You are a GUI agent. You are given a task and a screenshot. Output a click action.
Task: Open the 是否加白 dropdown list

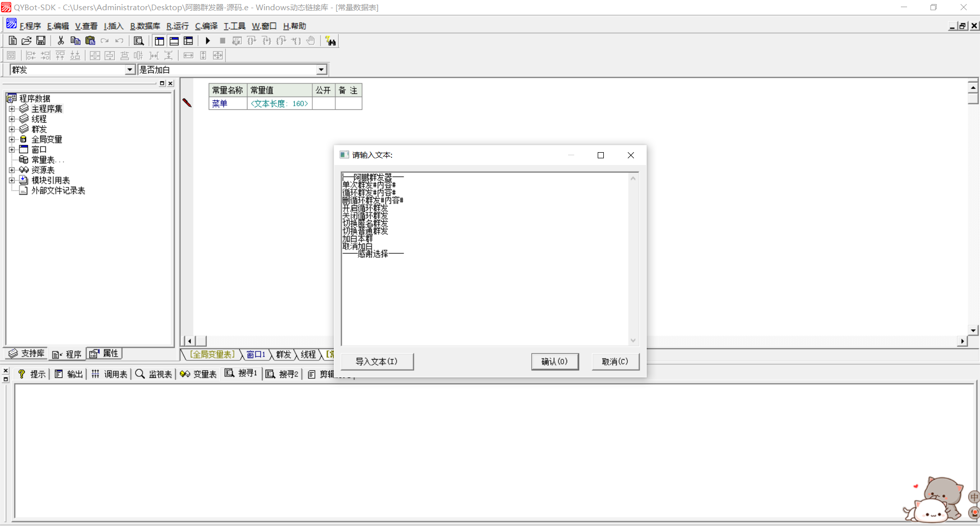(x=321, y=70)
